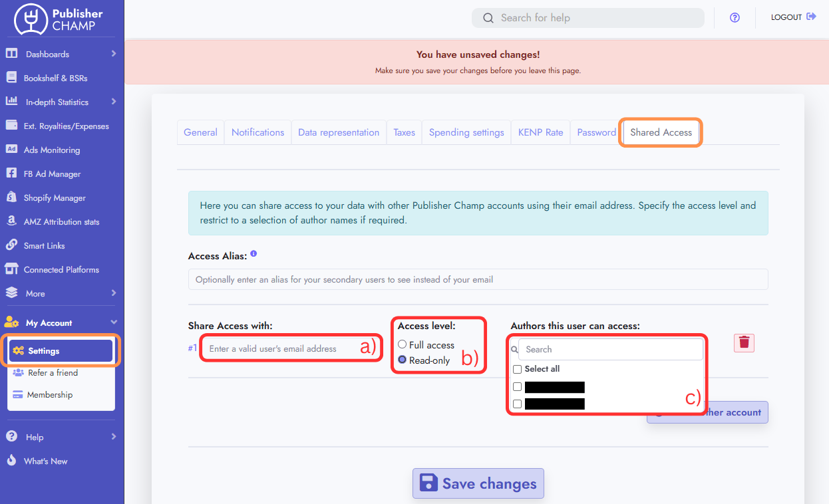Screen dimensions: 829x504
Task: Check the second redacted author checkbox
Action: coord(517,404)
